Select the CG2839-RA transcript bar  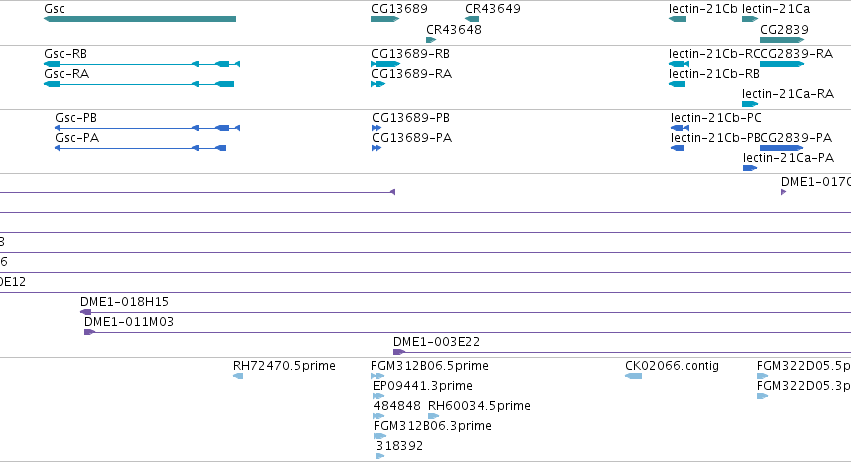(x=782, y=64)
